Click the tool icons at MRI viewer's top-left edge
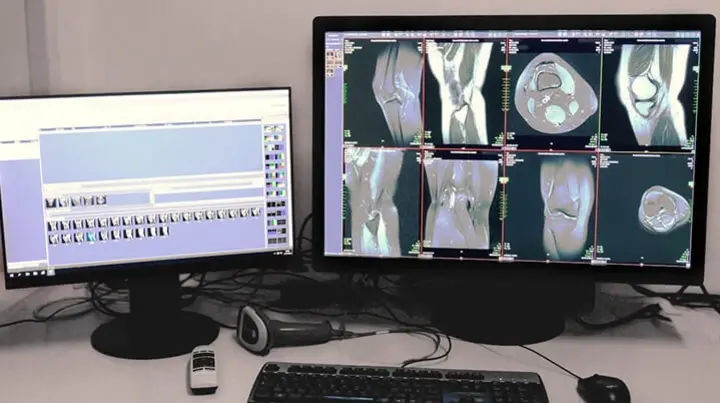 [x=332, y=58]
